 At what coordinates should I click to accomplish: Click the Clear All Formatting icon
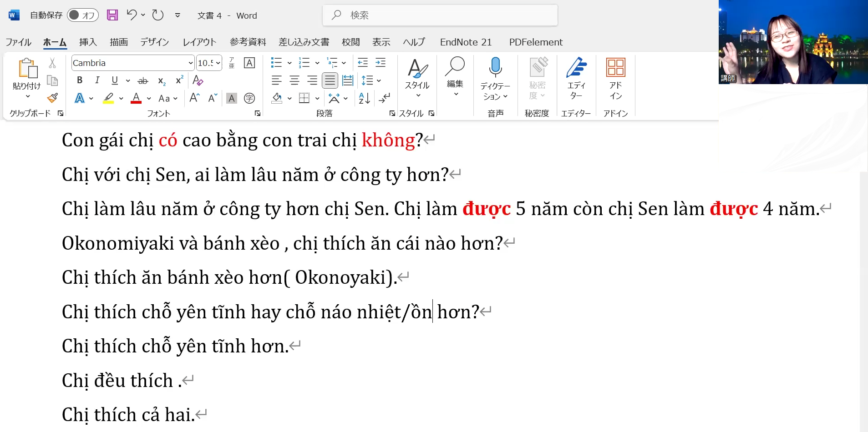point(198,80)
